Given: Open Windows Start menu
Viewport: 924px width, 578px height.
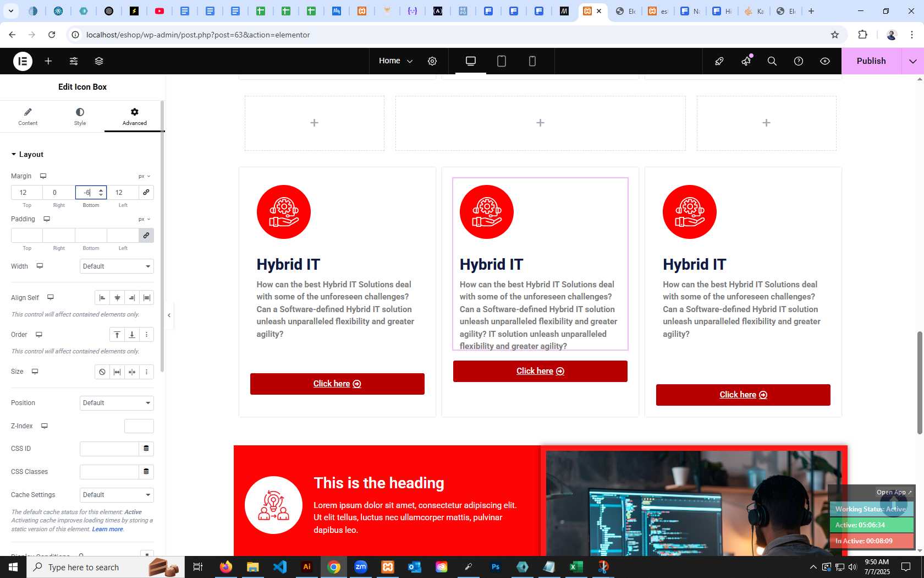Looking at the screenshot, I should [13, 567].
